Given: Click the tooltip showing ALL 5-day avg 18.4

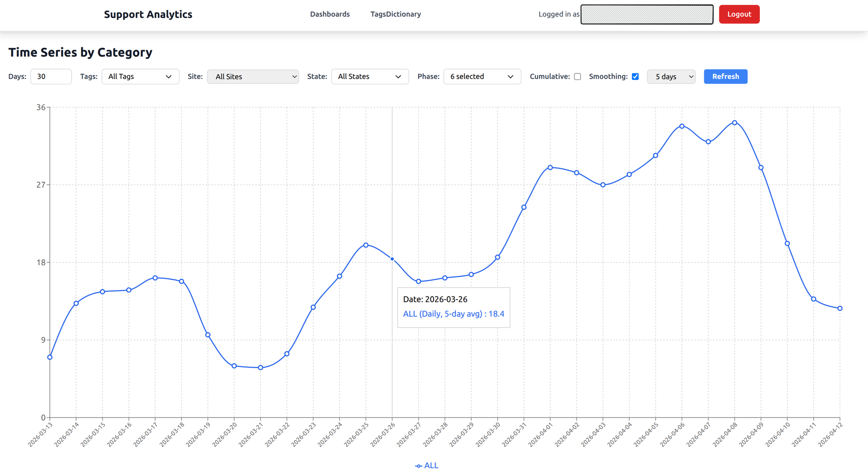Looking at the screenshot, I should tap(453, 307).
